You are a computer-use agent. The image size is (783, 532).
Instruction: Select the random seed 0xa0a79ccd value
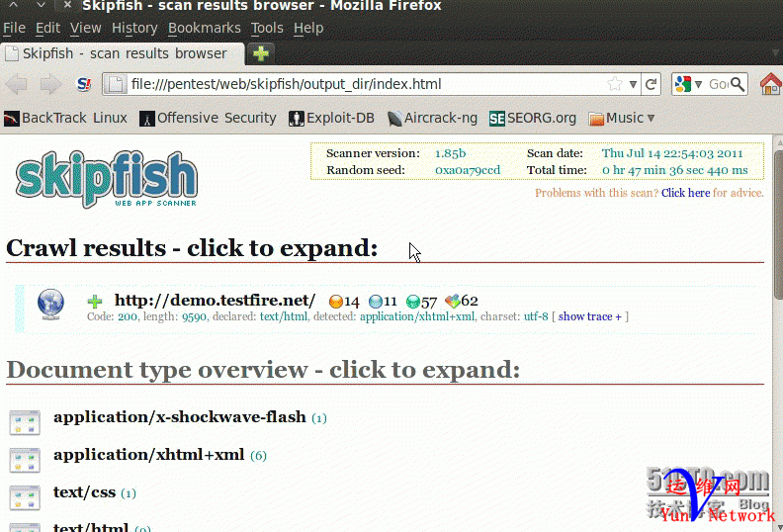pyautogui.click(x=468, y=170)
